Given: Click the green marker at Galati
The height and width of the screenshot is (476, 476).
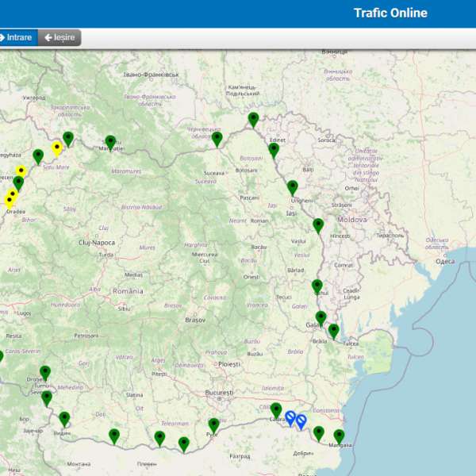Looking at the screenshot, I should click(x=321, y=319).
